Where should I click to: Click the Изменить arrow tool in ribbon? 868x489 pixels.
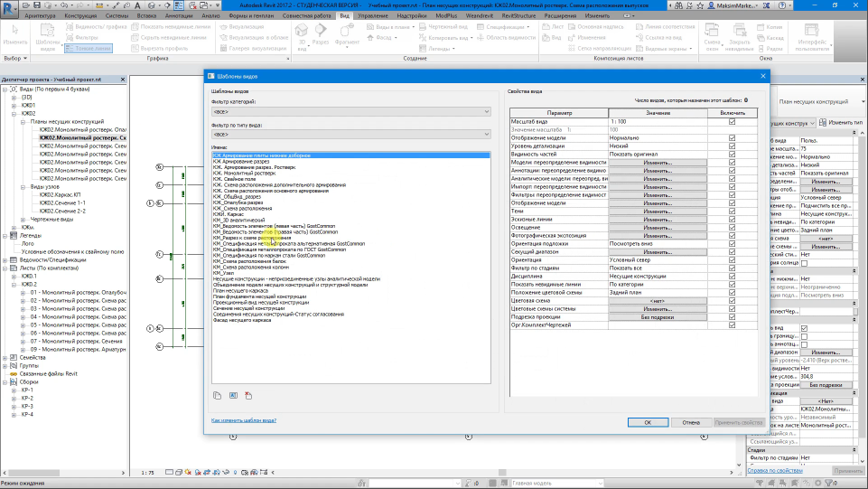point(15,30)
